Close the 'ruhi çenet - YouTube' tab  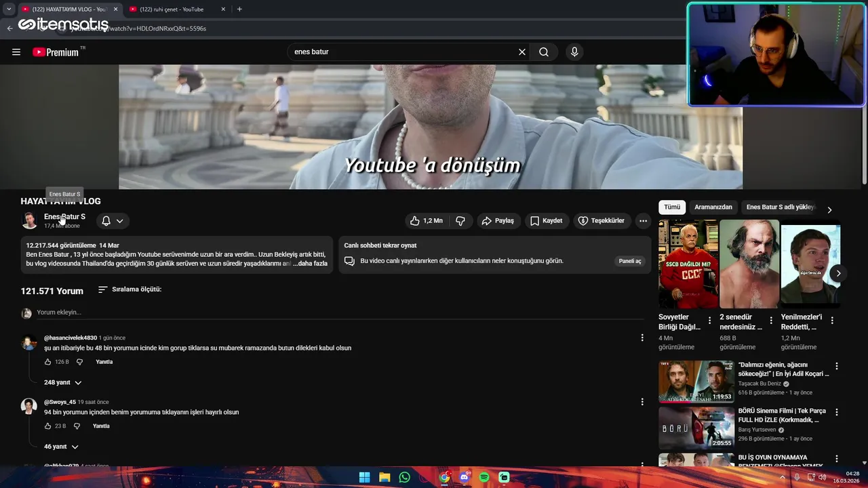223,9
